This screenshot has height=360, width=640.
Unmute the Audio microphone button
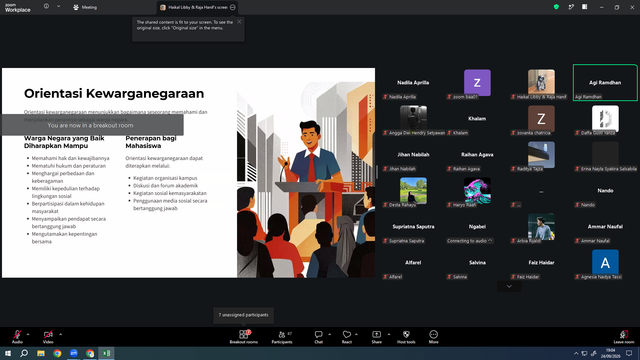(17, 337)
